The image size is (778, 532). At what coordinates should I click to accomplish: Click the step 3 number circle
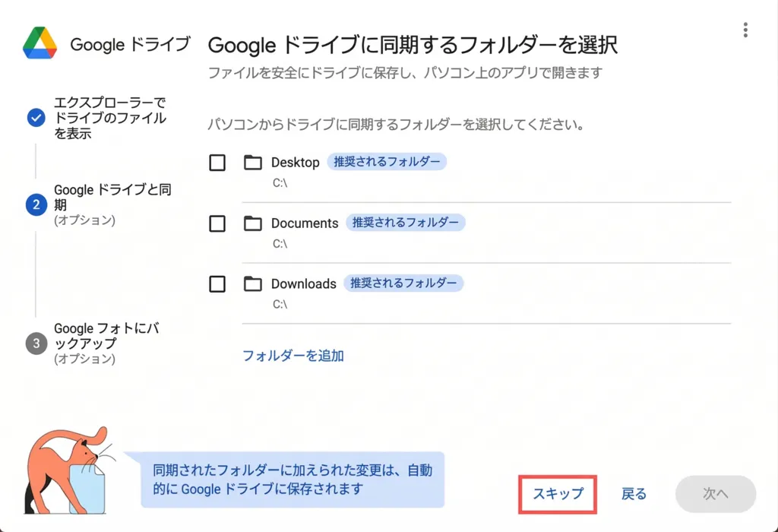(36, 344)
